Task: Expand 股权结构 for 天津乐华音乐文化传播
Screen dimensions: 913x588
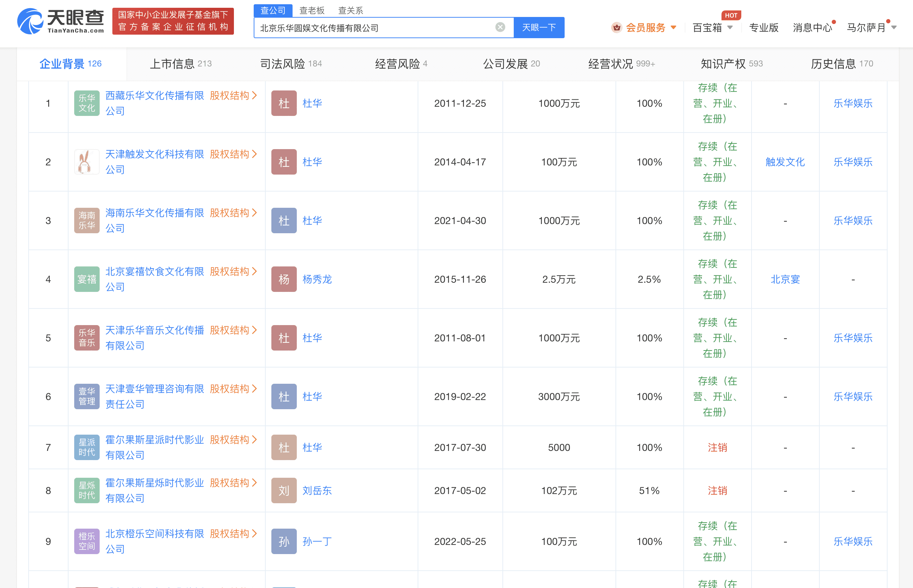Action: [234, 330]
